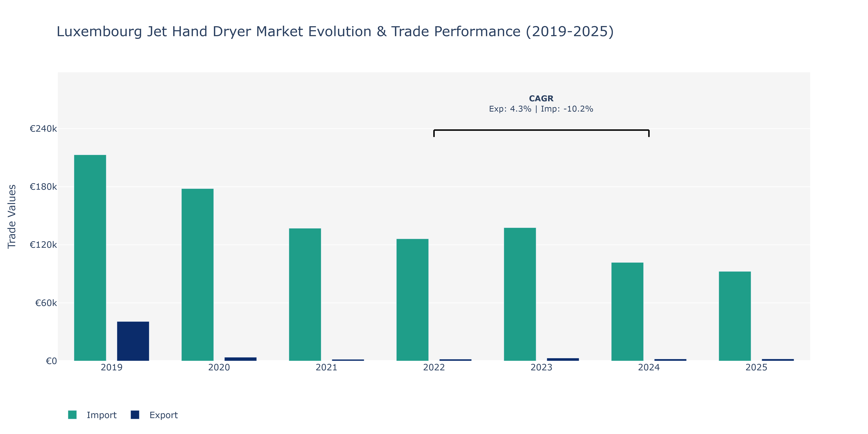Click the 'Exp: 4.3% | Imp: -10.2%' text
868x434 pixels.
541,109
